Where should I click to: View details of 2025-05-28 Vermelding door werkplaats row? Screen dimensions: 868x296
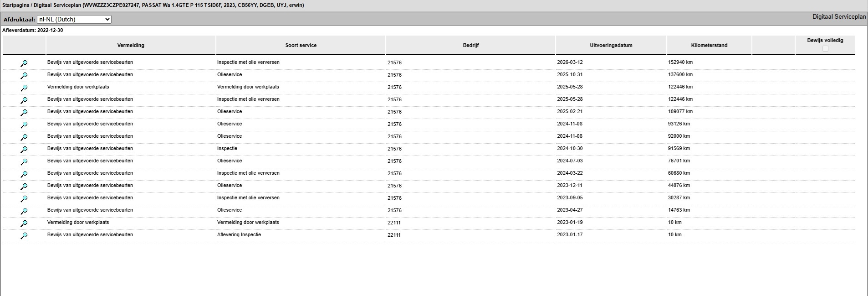click(x=24, y=88)
